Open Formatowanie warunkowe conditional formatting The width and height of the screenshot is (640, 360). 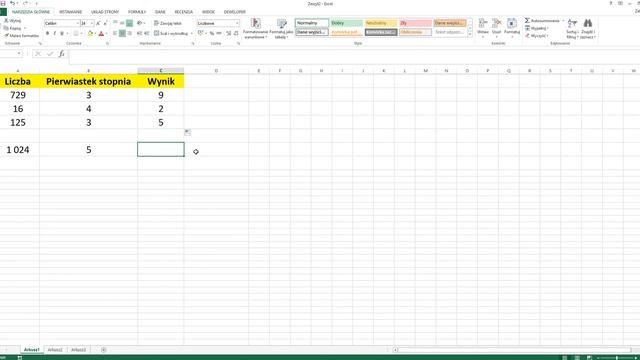point(256,29)
